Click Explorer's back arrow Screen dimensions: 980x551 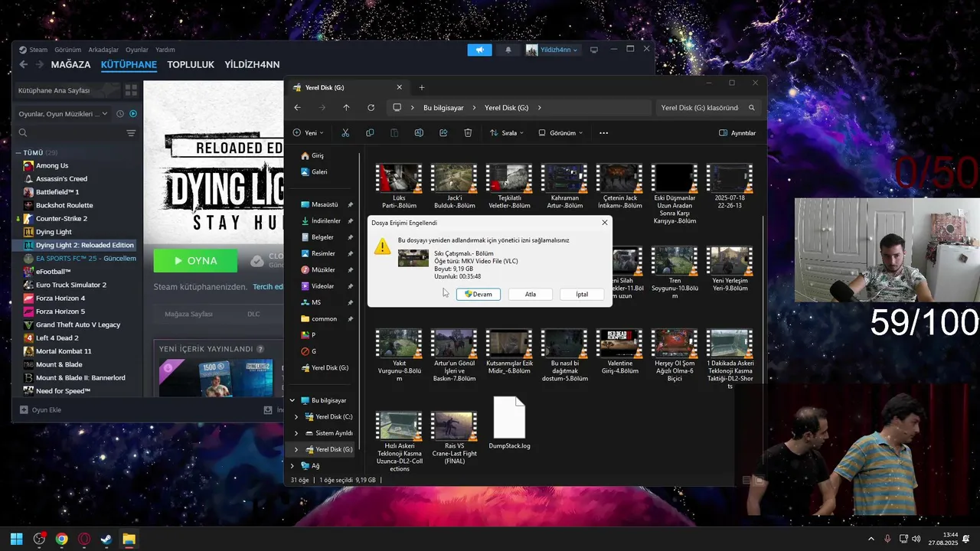(x=298, y=108)
